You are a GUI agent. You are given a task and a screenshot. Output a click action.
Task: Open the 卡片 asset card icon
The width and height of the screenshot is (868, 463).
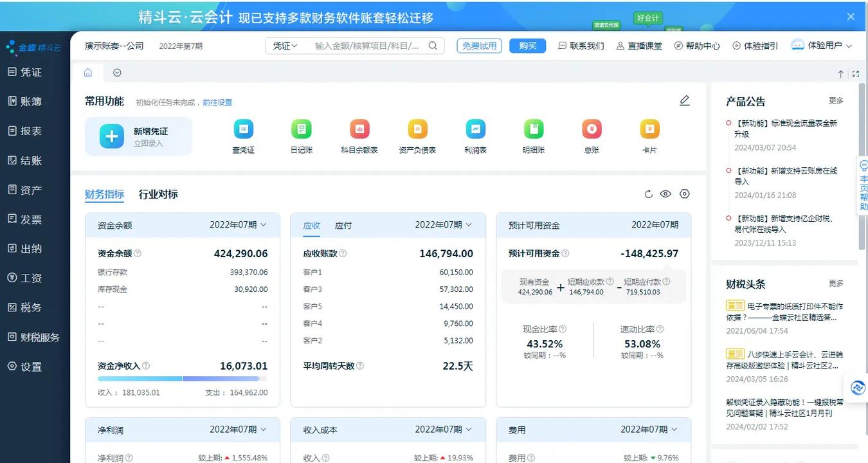point(649,130)
